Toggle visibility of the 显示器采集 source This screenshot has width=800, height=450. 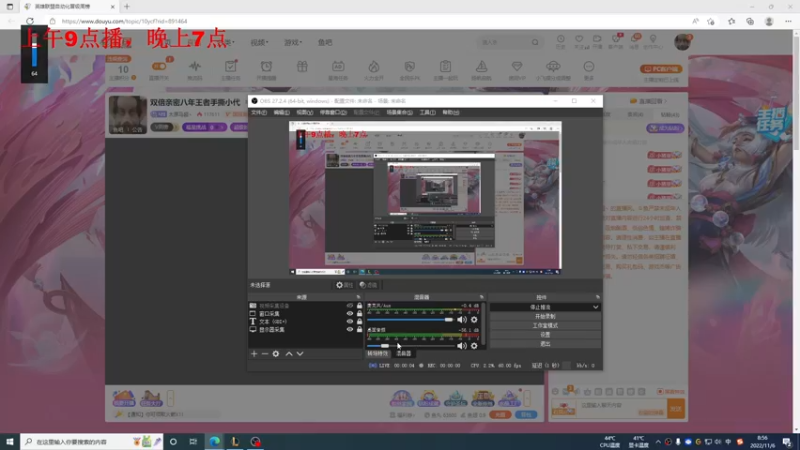349,330
